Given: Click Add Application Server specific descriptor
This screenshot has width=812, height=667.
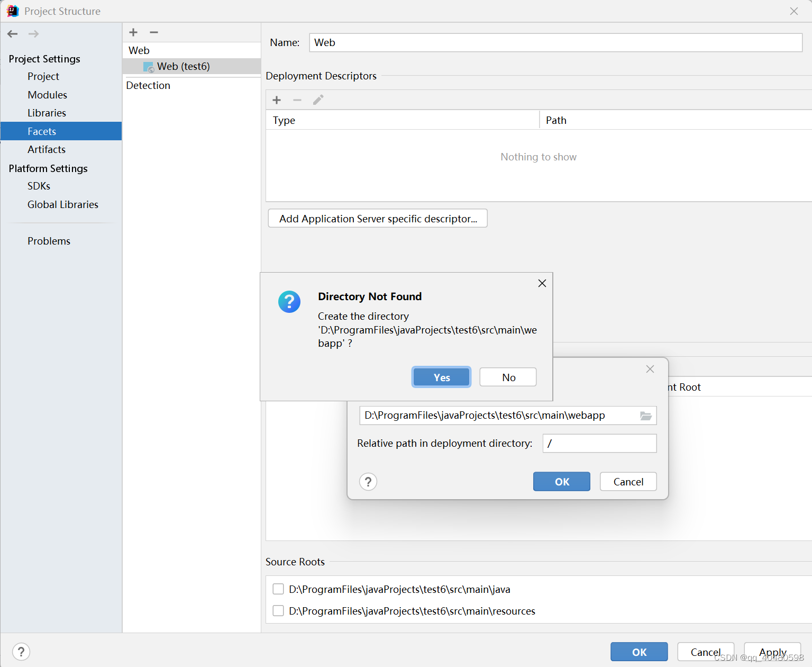Looking at the screenshot, I should click(378, 219).
